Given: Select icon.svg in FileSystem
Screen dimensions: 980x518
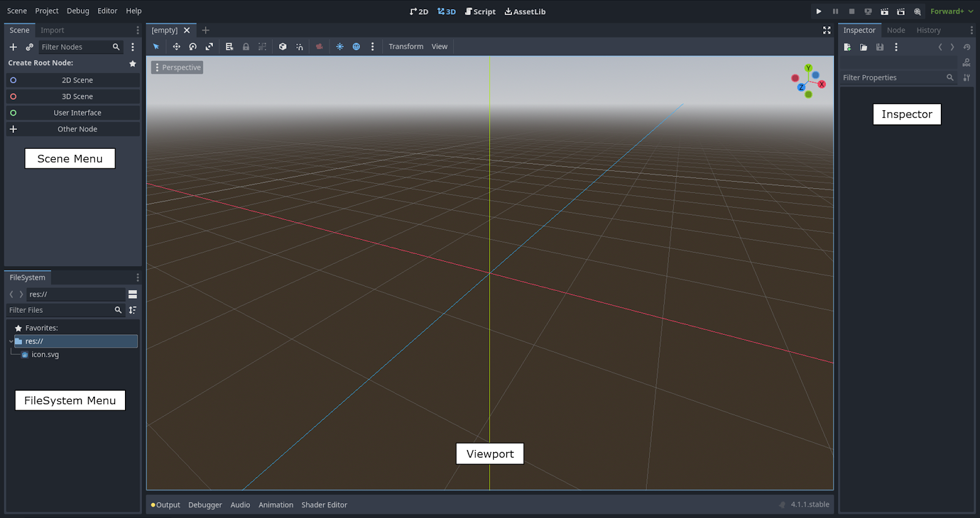Looking at the screenshot, I should click(45, 355).
